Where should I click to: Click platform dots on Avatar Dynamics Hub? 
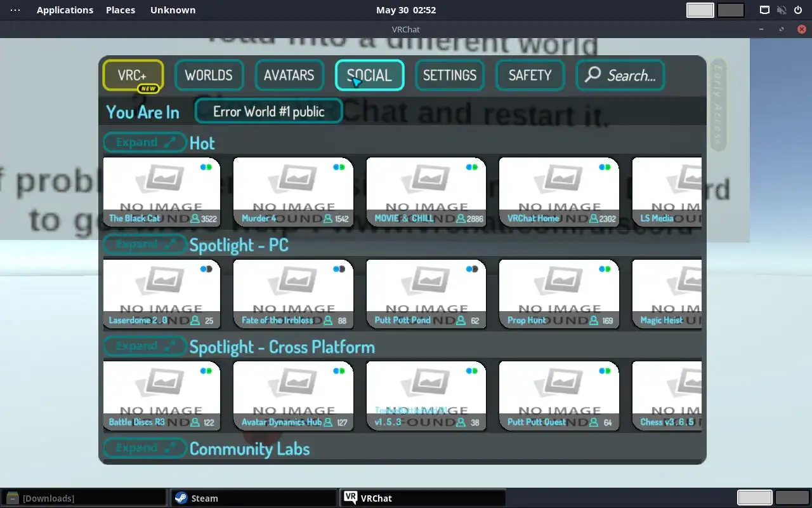tap(339, 370)
